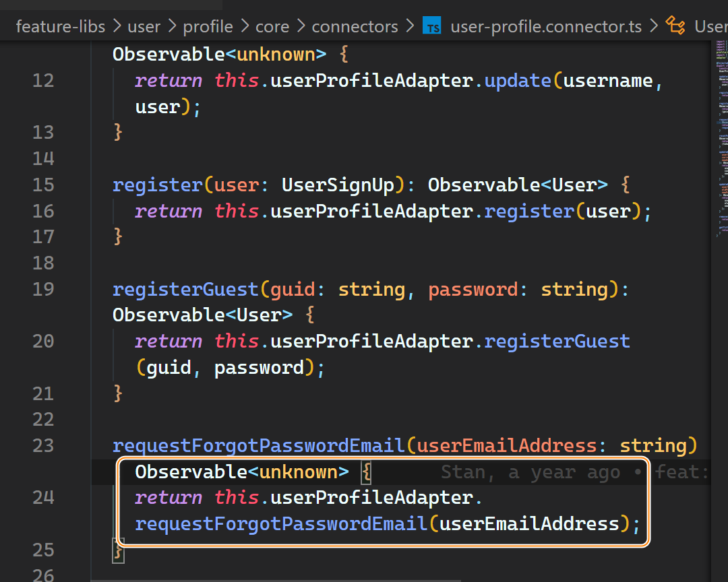The height and width of the screenshot is (582, 728).
Task: Click the Git blame annotation 'Stan, a year ago'
Action: 530,472
